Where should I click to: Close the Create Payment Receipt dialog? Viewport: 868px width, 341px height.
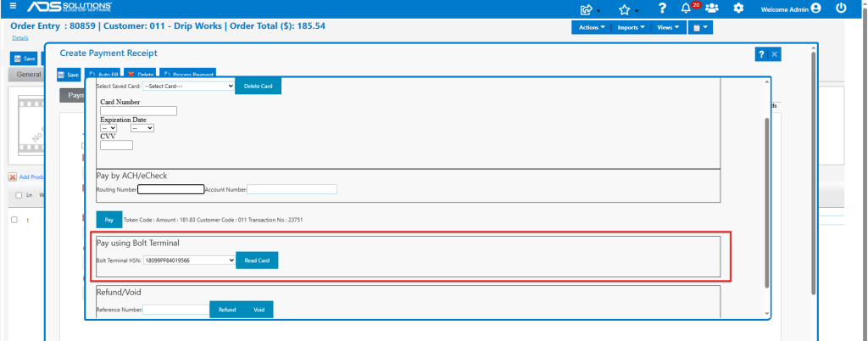775,54
